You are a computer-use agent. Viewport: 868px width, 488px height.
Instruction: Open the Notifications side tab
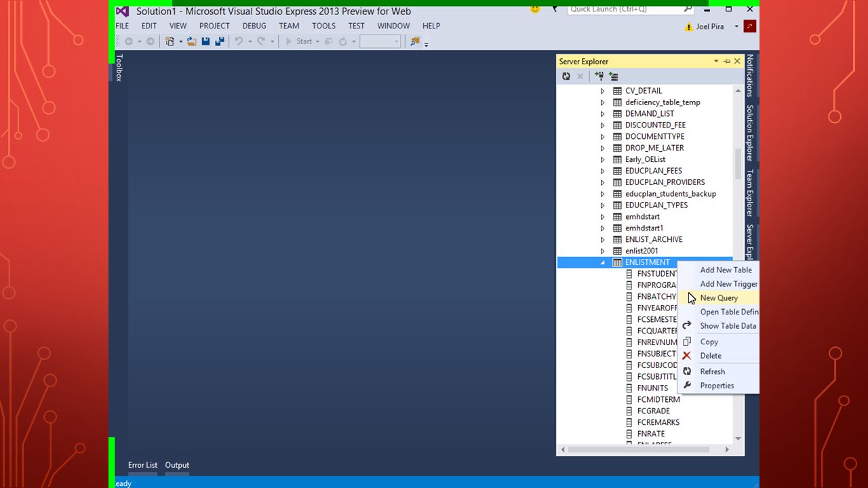(x=750, y=76)
